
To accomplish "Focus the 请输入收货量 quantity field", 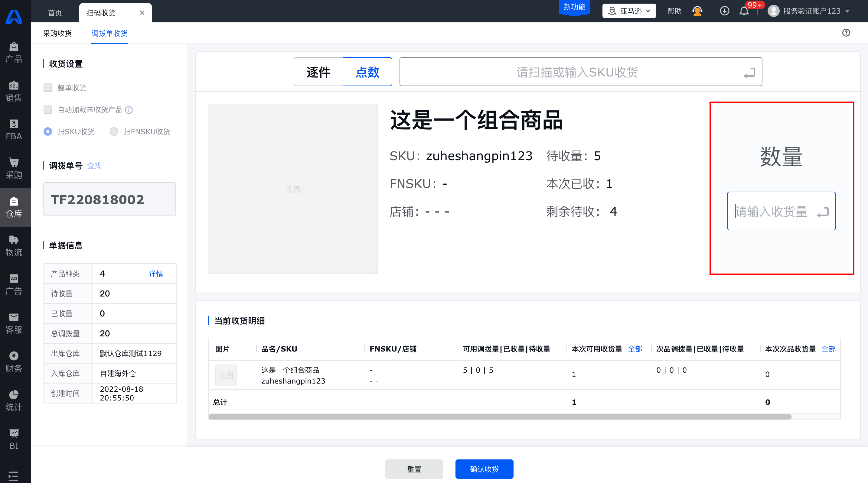I will (781, 211).
